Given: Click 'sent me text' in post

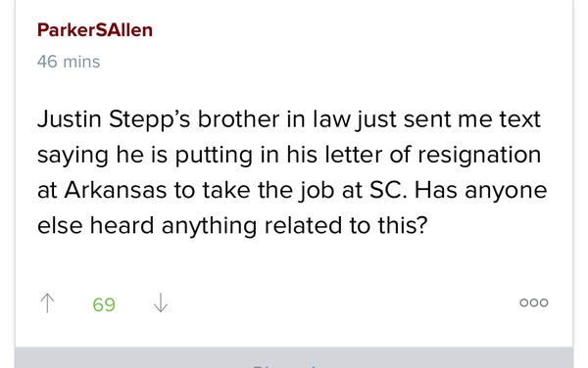Looking at the screenshot, I should pyautogui.click(x=471, y=119).
